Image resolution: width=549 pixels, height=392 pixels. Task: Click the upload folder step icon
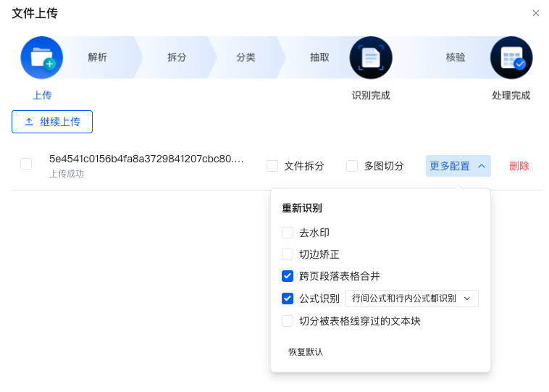[41, 57]
